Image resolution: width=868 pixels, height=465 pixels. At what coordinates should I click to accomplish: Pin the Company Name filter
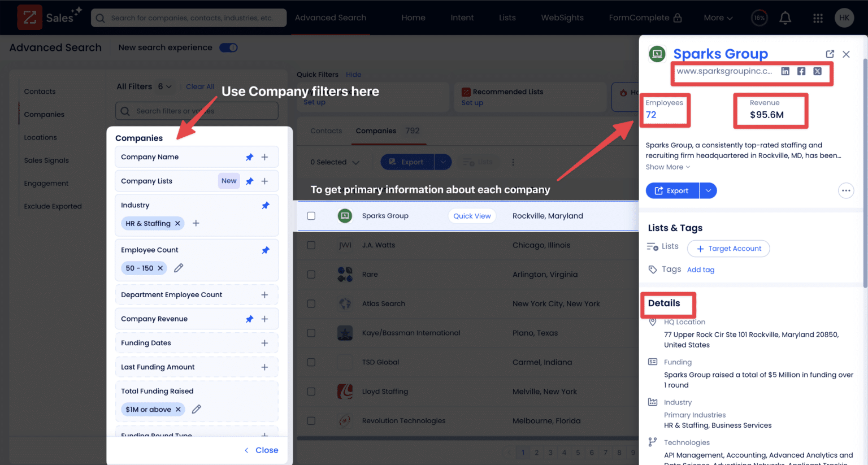click(249, 157)
